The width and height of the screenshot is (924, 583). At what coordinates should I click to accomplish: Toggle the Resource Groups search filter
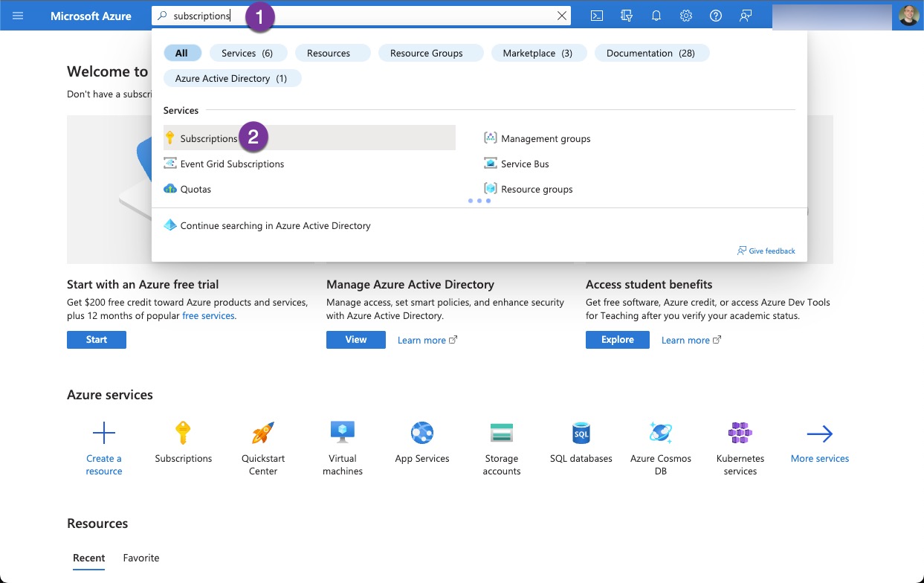tap(430, 53)
